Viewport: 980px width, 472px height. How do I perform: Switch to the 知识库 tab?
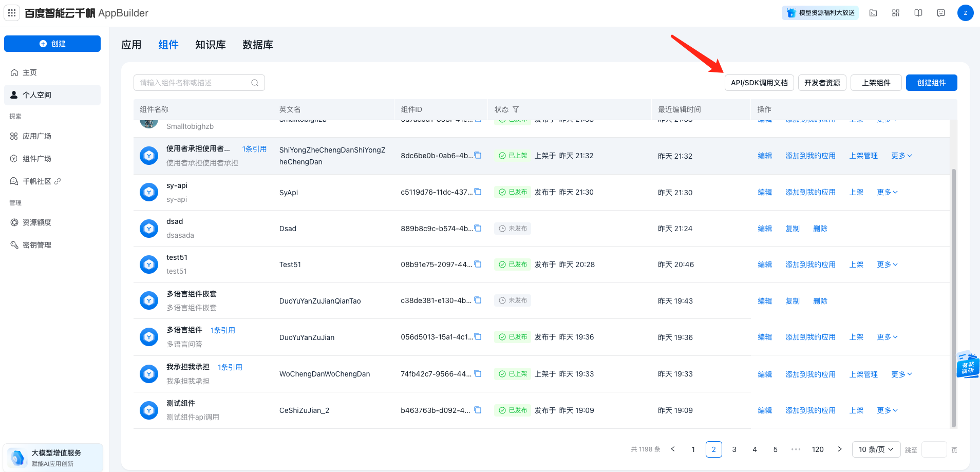(x=211, y=45)
